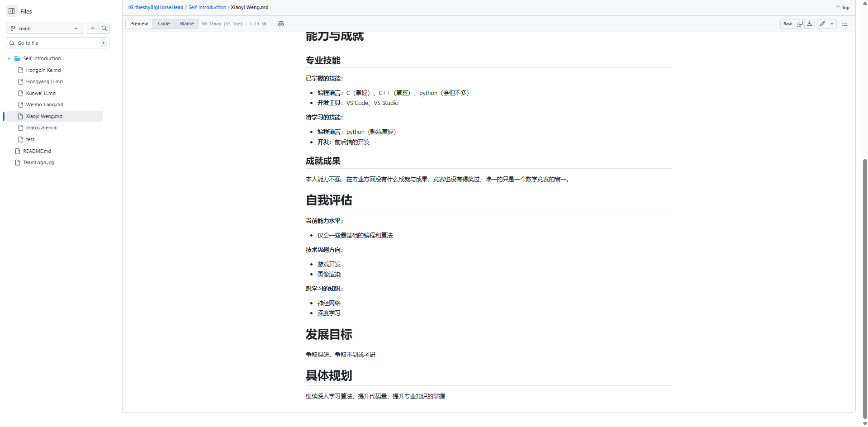Screen dimensions: 868x427
Task: Follow the Self-introduction breadcrumb link
Action: (207, 7)
